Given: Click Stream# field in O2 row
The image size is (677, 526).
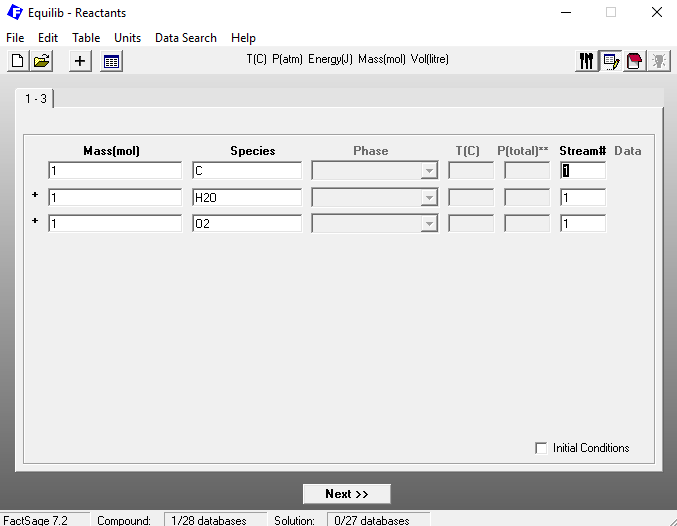Looking at the screenshot, I should (x=583, y=223).
